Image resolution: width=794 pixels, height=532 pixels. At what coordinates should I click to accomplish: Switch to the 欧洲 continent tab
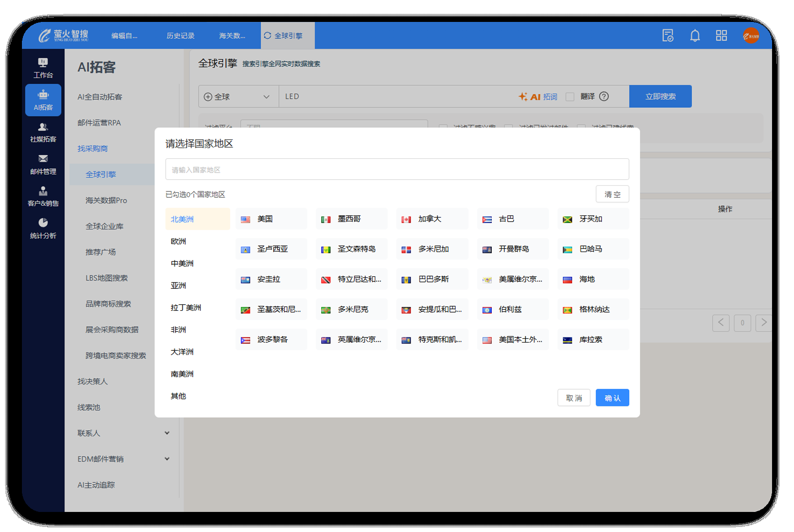(178, 241)
